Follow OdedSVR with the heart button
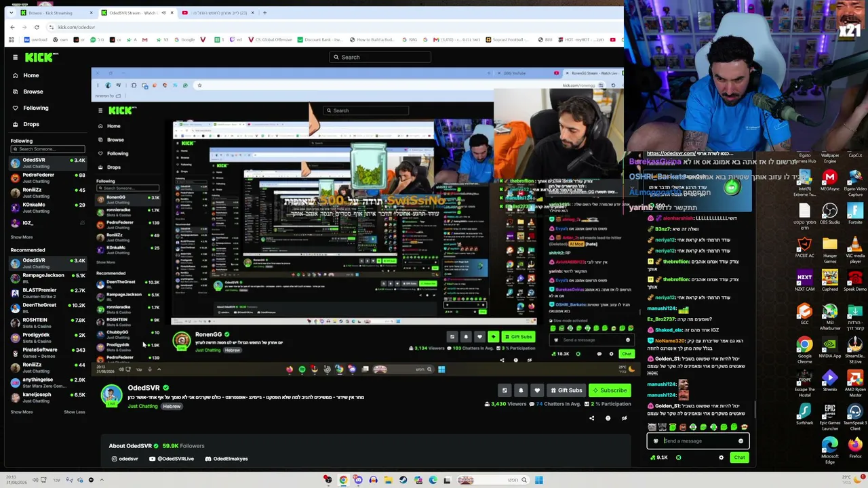 coord(537,390)
